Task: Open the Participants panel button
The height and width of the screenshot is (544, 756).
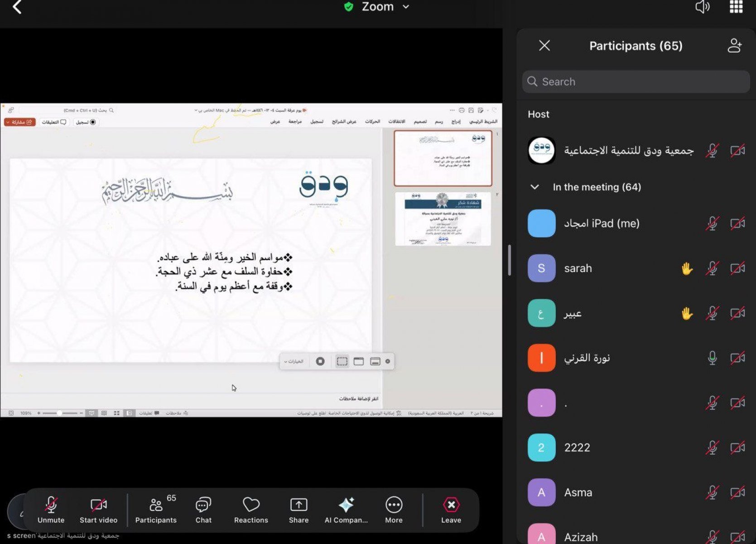Action: (156, 510)
